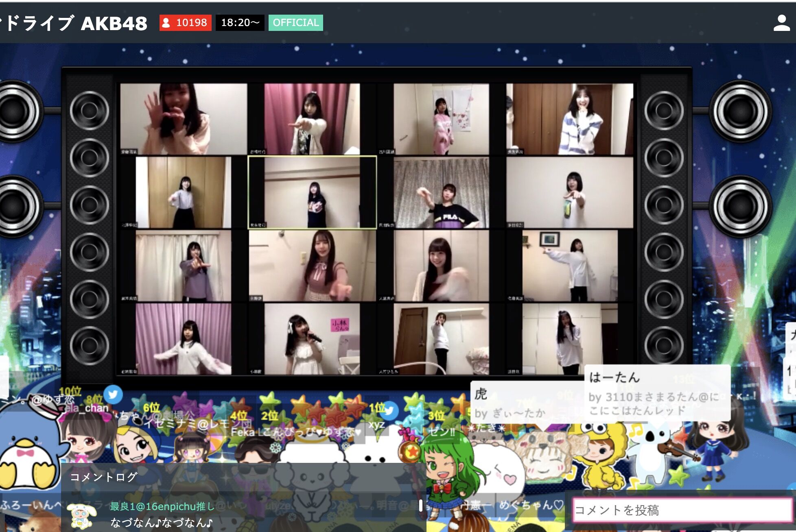Click the comment log scrollbar handle
The height and width of the screenshot is (532, 796).
[x=421, y=506]
